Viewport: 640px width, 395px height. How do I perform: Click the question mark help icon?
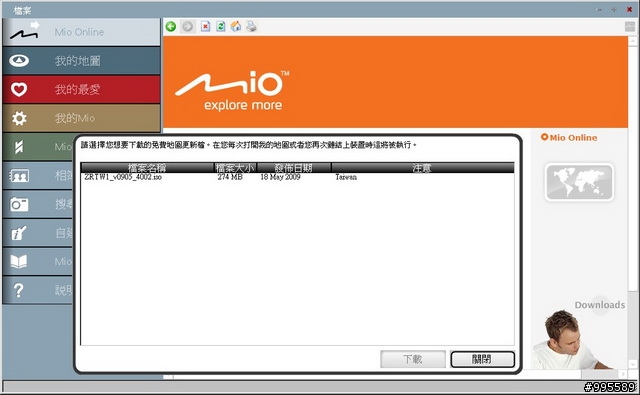click(18, 290)
